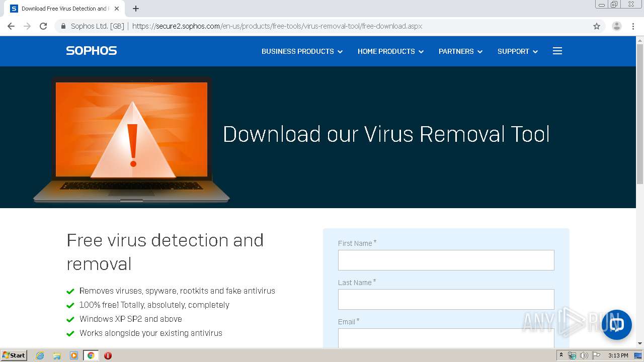Open the live chat bubble icon
Viewport: 644px width, 362px height.
click(x=616, y=325)
